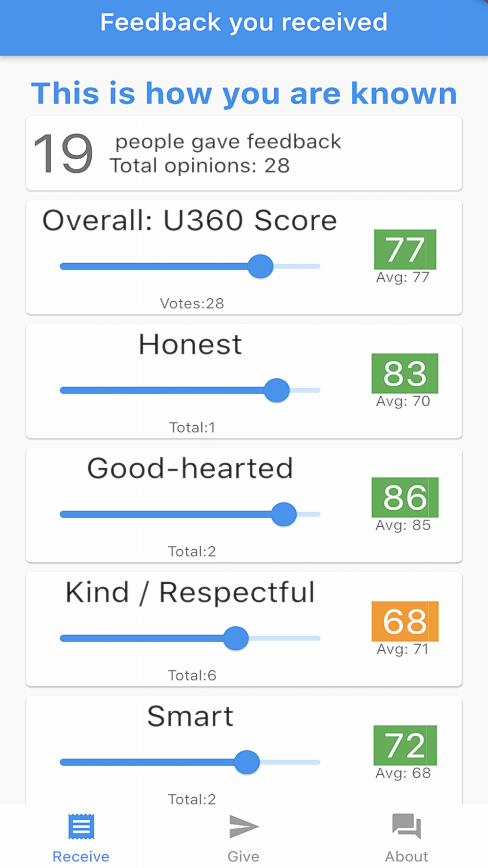Tap the Votes:28 label
488x868 pixels.
pos(192,304)
